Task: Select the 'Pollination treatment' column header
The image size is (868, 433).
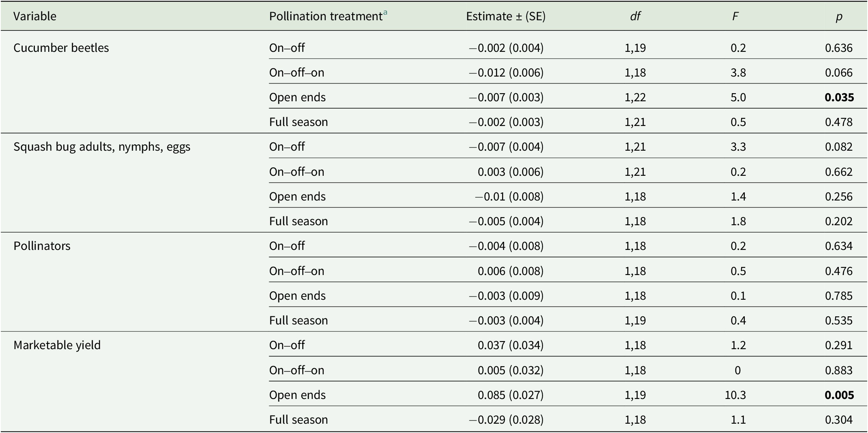Action: (x=326, y=16)
